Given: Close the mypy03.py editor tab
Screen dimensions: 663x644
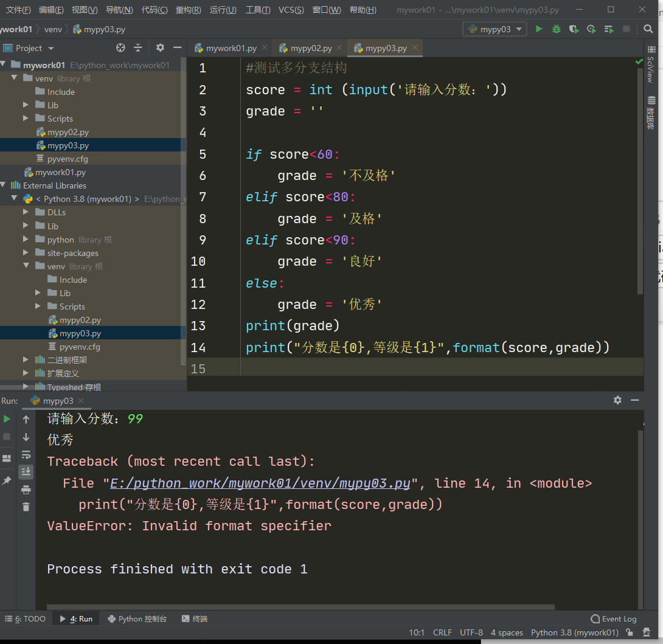Looking at the screenshot, I should (x=415, y=47).
